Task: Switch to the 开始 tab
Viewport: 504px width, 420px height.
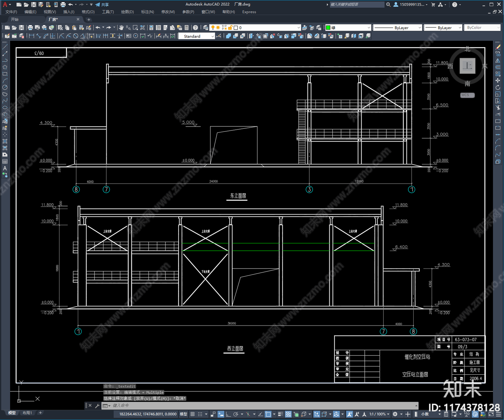Action: pyautogui.click(x=14, y=20)
